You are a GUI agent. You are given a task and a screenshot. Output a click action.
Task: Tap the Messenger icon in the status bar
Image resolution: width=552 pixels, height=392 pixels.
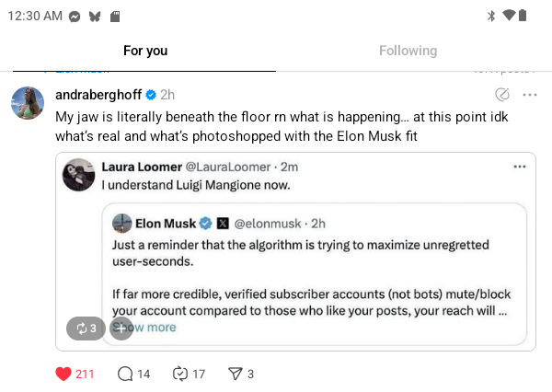pyautogui.click(x=74, y=16)
